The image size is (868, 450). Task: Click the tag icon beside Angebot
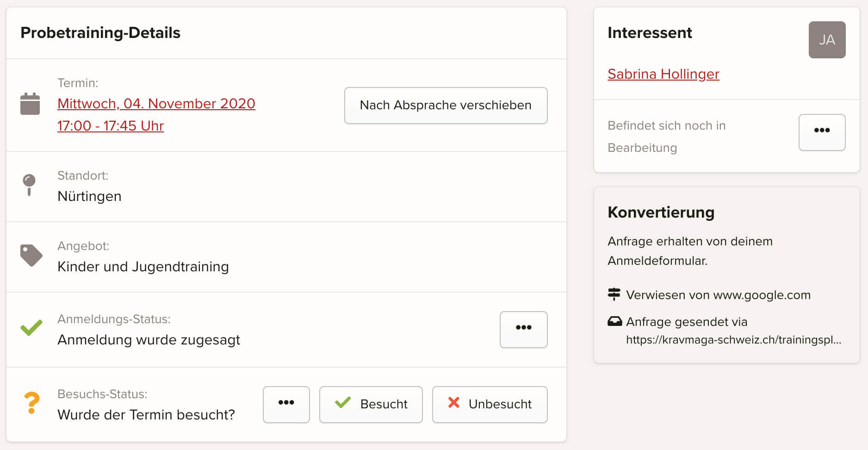tap(31, 256)
